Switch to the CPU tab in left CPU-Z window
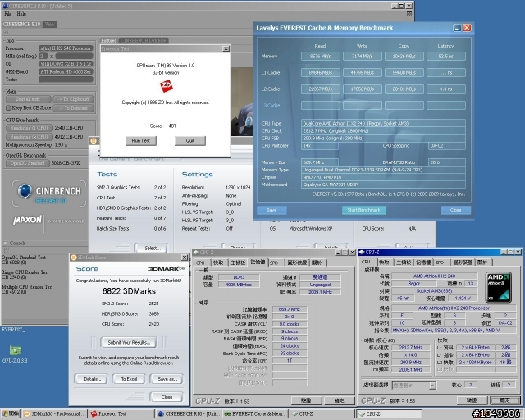Screen dimensions: 525x420 coord(200,262)
